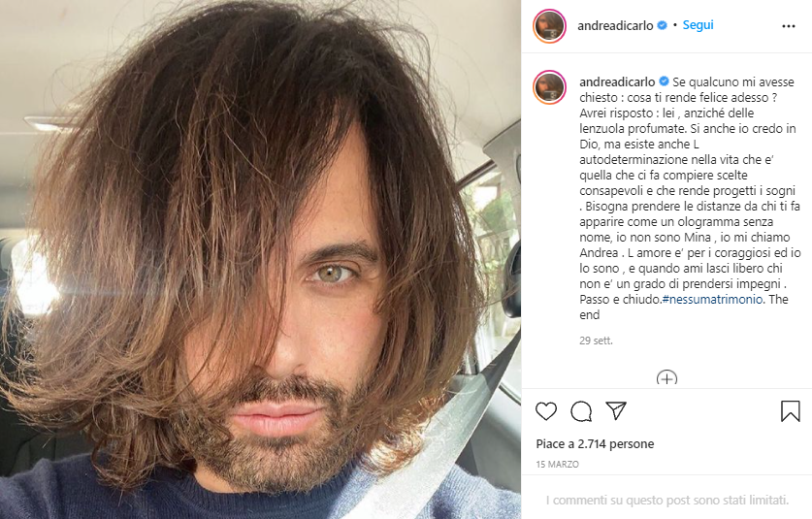Open the #nessumatrimonio hashtag
Screen dimensions: 812x519
point(712,300)
